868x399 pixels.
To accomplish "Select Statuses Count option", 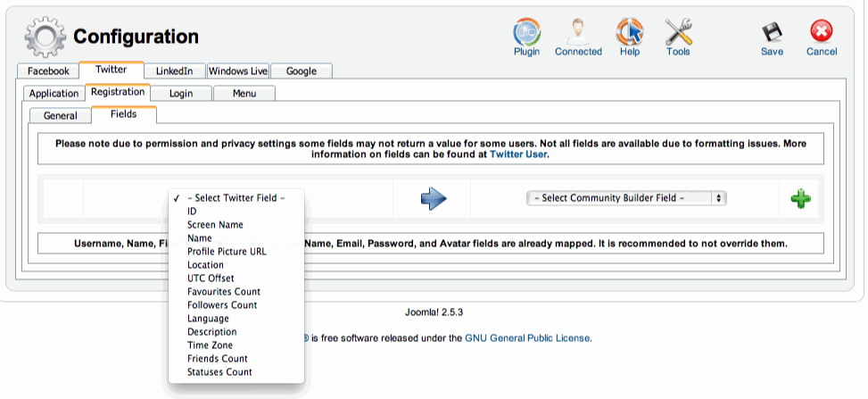I will point(236,372).
